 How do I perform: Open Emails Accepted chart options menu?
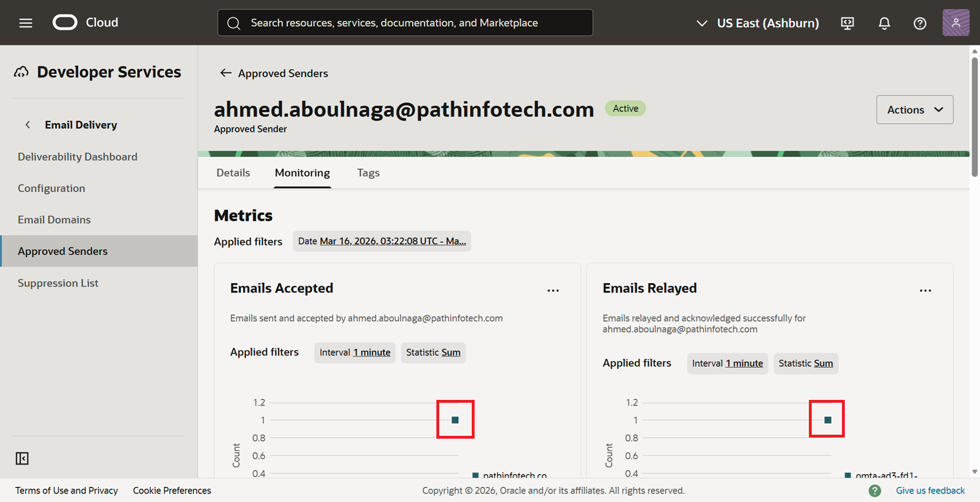coord(553,290)
